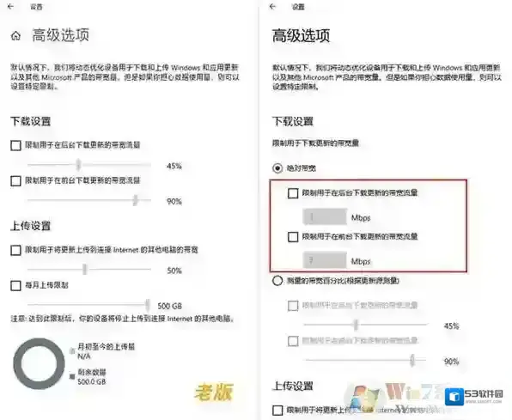Click the 53软件园 watermark logo
This screenshot has height=420, width=512.
coord(473,397)
